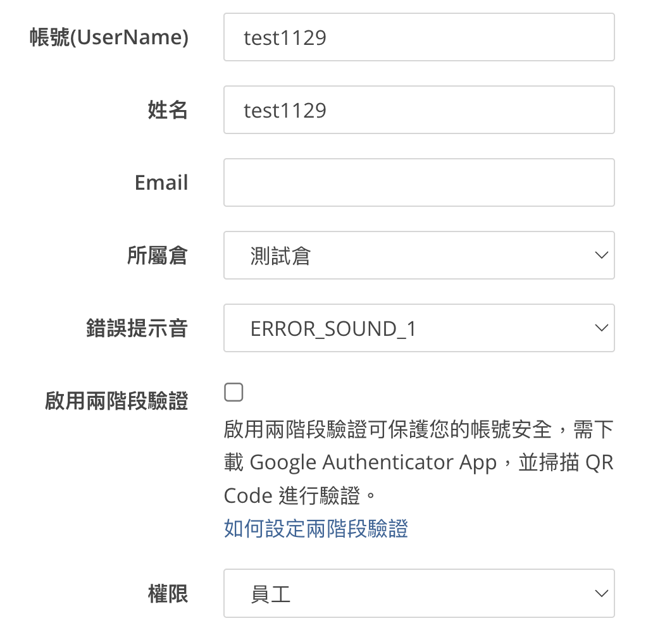672x635 pixels.
Task: Click the Google Authenticator App text
Action: (x=373, y=463)
